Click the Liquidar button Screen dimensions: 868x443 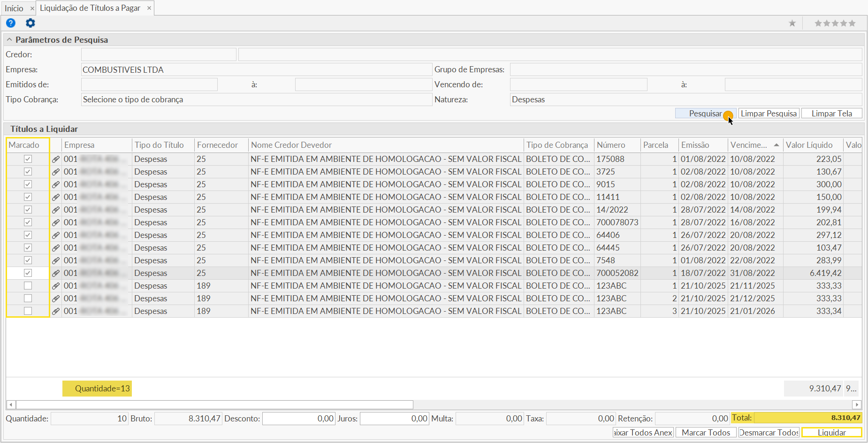(x=831, y=433)
